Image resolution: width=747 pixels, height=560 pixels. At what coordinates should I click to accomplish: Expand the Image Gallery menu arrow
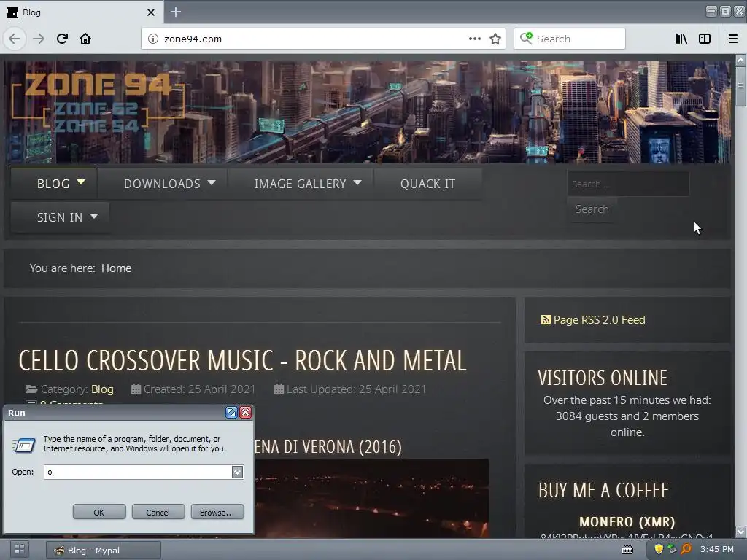(357, 182)
